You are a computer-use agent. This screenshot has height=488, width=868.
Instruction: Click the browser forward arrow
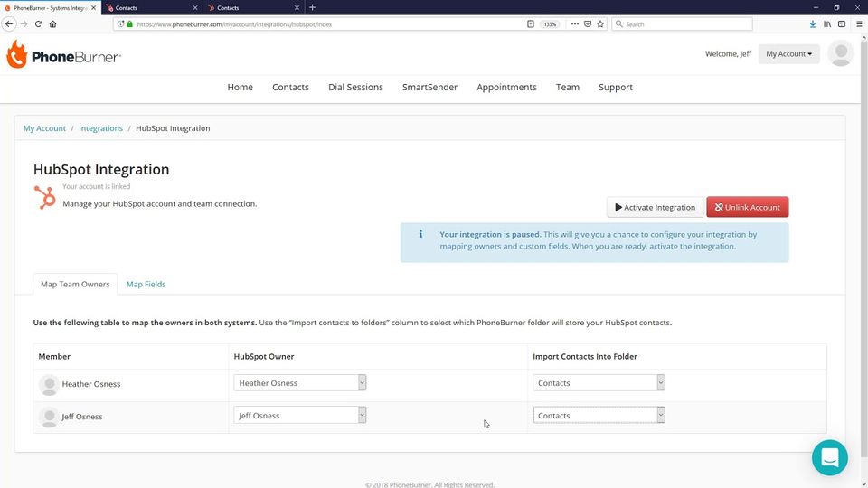tap(24, 23)
